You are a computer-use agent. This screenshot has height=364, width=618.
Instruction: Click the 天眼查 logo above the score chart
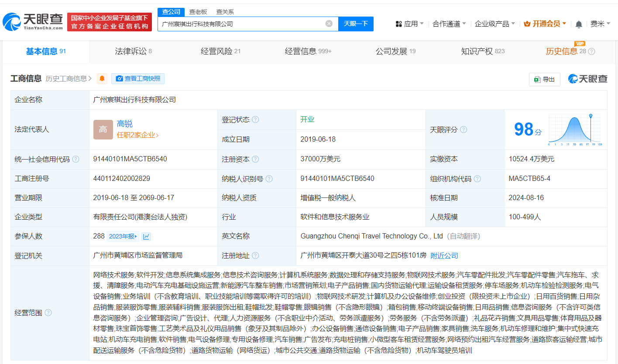[587, 78]
